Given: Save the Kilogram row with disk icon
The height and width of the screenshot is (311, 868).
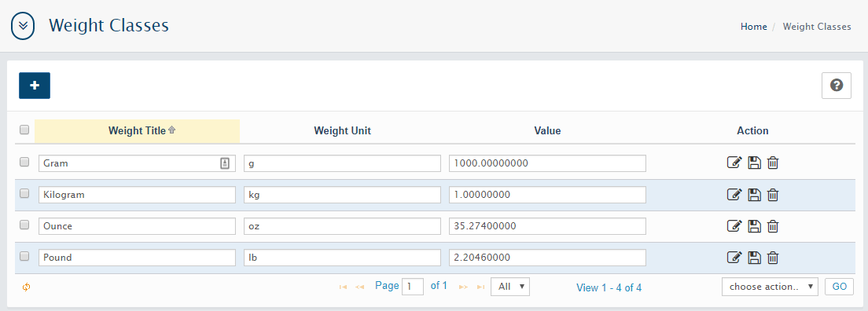Looking at the screenshot, I should (x=755, y=194).
